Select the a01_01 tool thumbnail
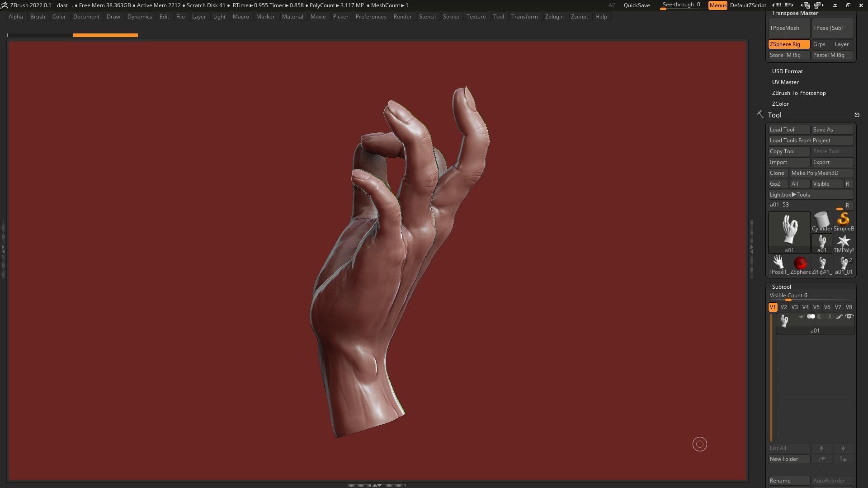The width and height of the screenshot is (868, 488). click(x=843, y=265)
